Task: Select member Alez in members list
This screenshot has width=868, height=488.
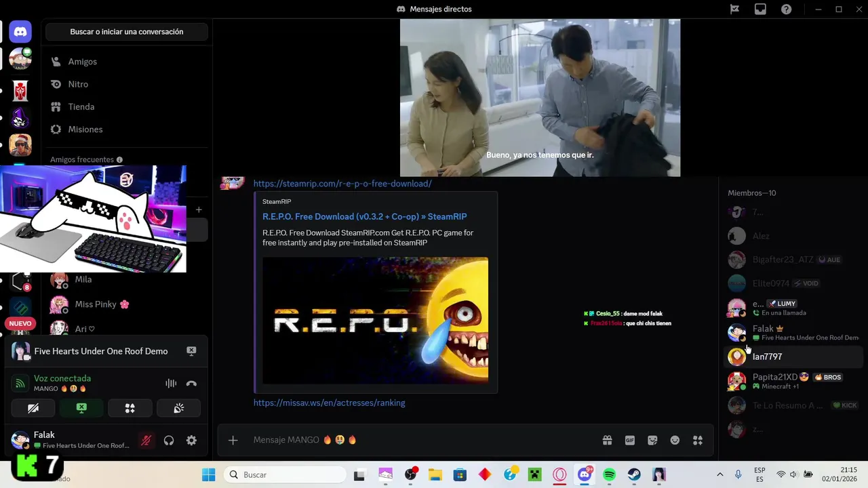Action: [x=793, y=236]
